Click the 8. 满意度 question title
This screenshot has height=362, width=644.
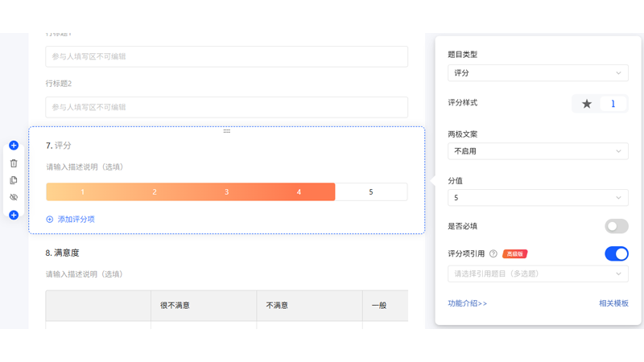(x=62, y=253)
